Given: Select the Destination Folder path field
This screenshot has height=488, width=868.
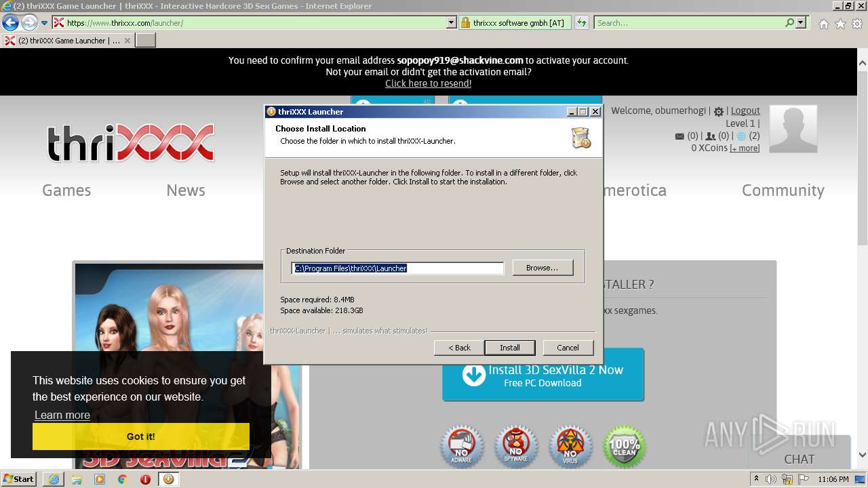Looking at the screenshot, I should (397, 268).
